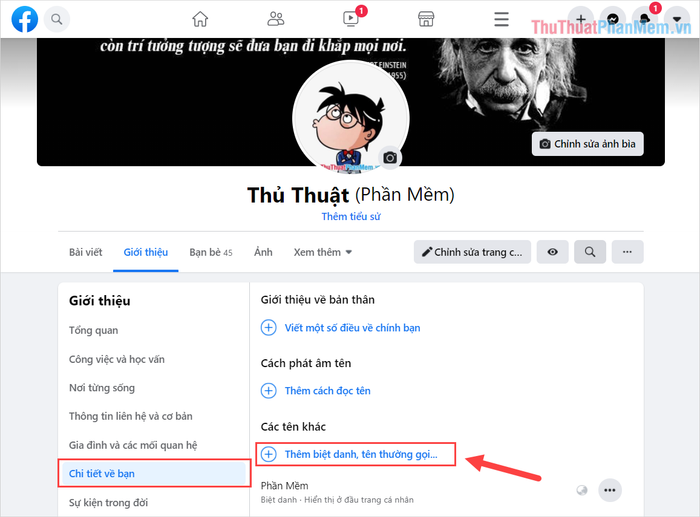Click 'Chỉnh sửa ảnh bìa' button
Viewport: 700px width, 517px height.
click(588, 144)
